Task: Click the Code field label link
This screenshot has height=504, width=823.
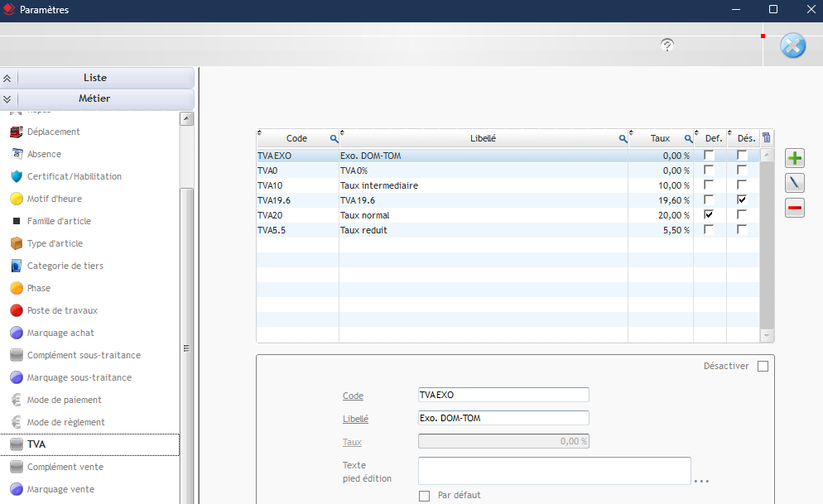Action: (x=353, y=396)
